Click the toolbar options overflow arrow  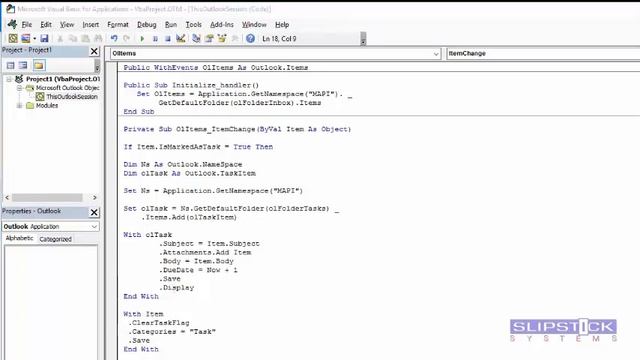[x=363, y=39]
